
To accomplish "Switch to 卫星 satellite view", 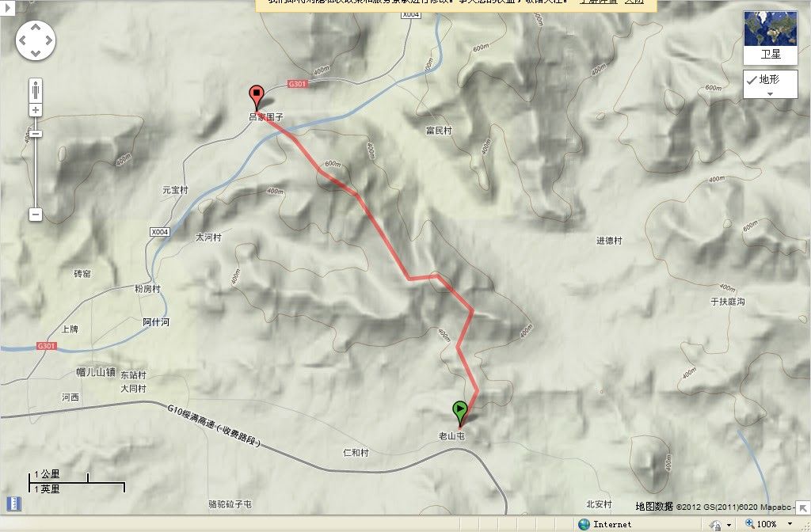I will pos(770,38).
